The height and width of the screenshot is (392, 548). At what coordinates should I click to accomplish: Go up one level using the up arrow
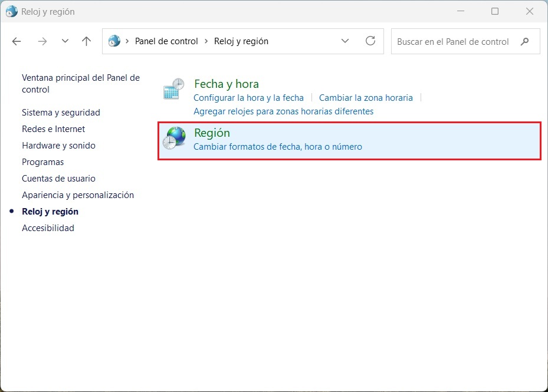pos(86,41)
